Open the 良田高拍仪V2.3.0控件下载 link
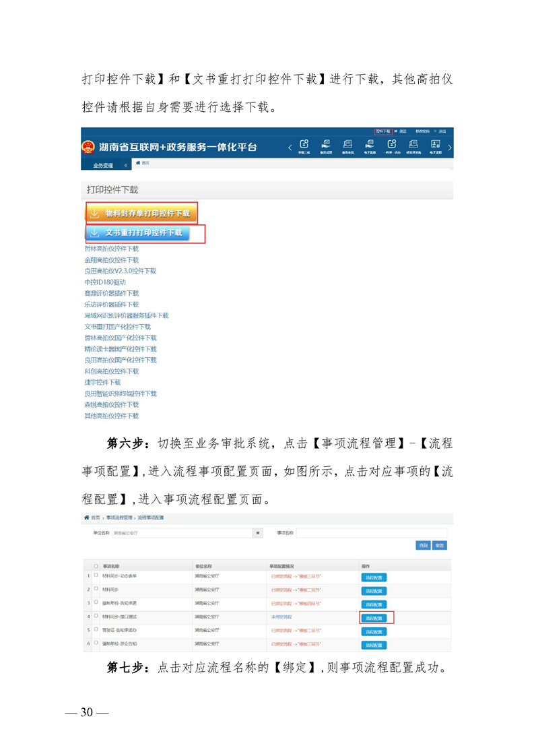Screen dimensions: 534x756 click(120, 271)
